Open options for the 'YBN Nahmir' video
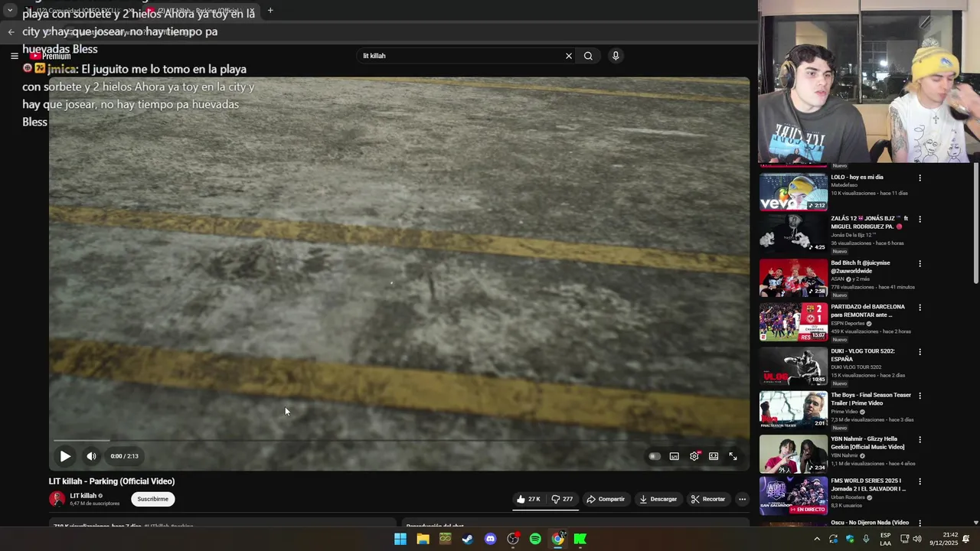The width and height of the screenshot is (980, 551). pyautogui.click(x=920, y=440)
